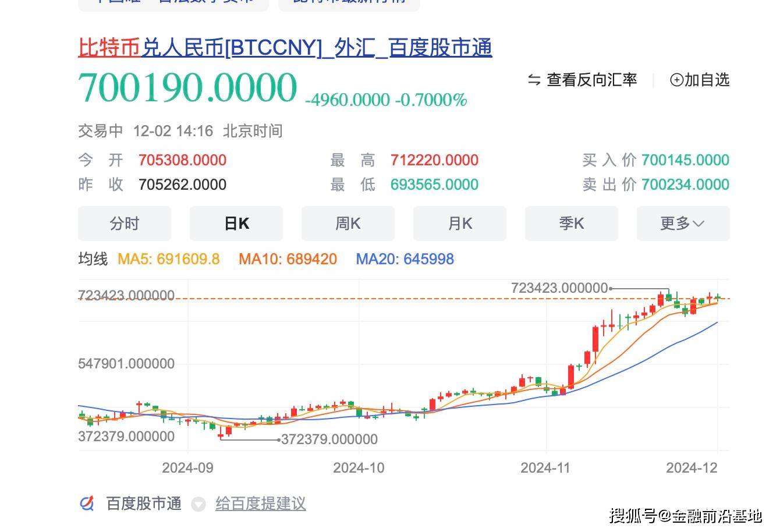
Task: Open the 月K chart tab
Action: [x=460, y=224]
